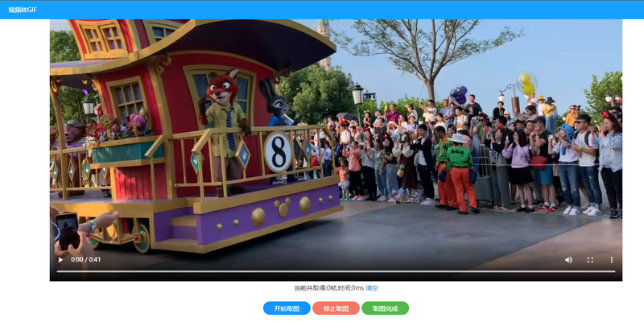Enter fullscreen mode for the video
Screen dimensions: 644x326
click(590, 259)
